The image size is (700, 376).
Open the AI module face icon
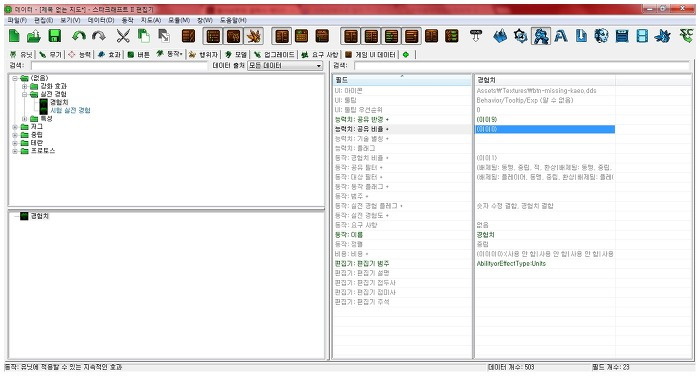[601, 36]
